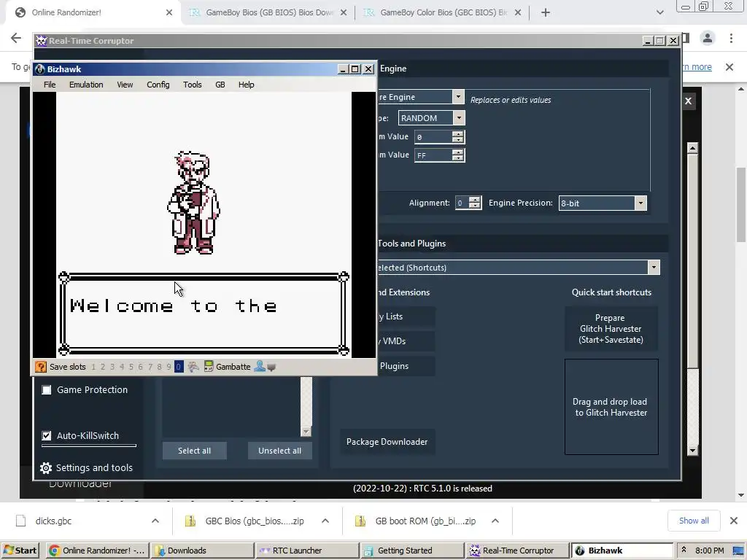Open the Chrome three-dot menu
747x560 pixels.
731,38
